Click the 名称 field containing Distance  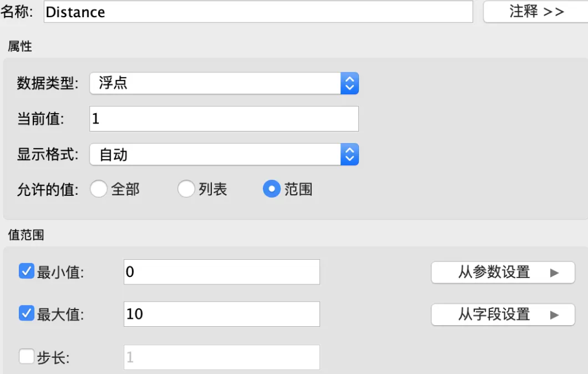pos(258,12)
